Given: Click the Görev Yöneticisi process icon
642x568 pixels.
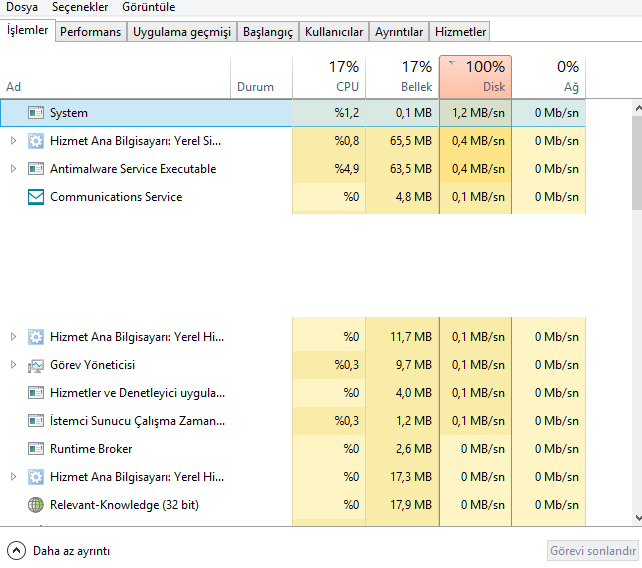Looking at the screenshot, I should [x=36, y=365].
